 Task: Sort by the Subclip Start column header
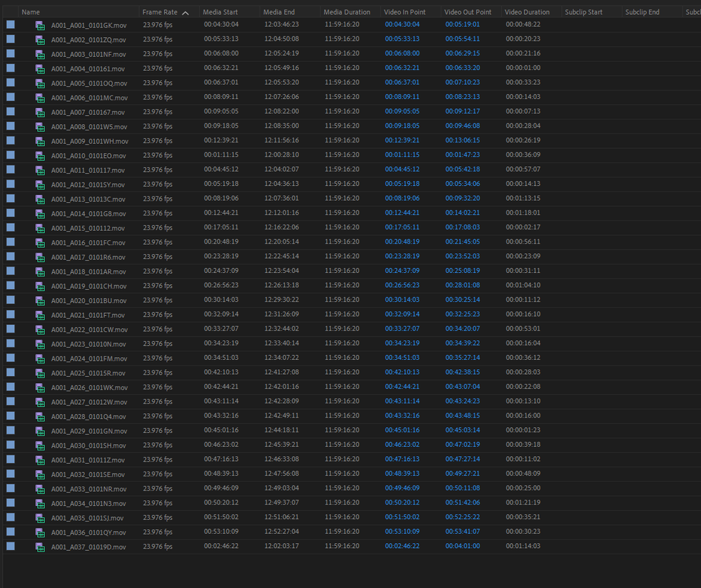pyautogui.click(x=583, y=12)
